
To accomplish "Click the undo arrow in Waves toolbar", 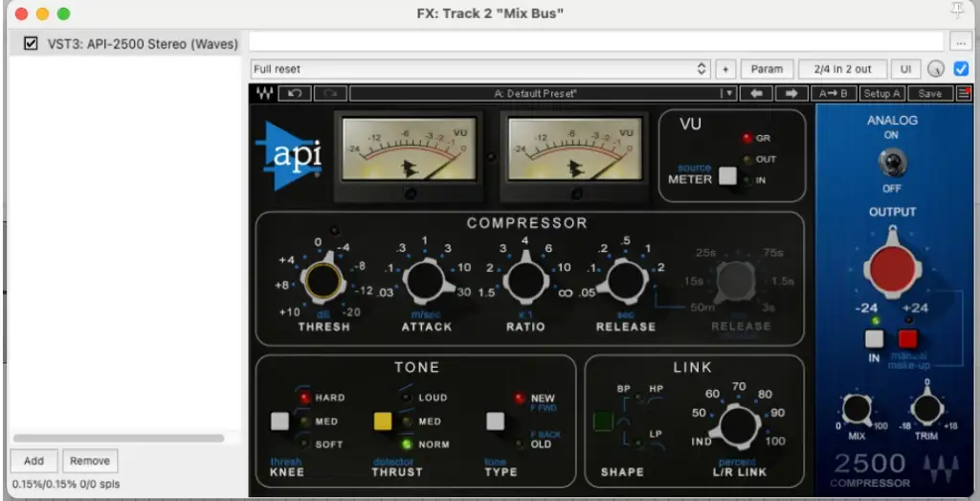I will pos(295,94).
